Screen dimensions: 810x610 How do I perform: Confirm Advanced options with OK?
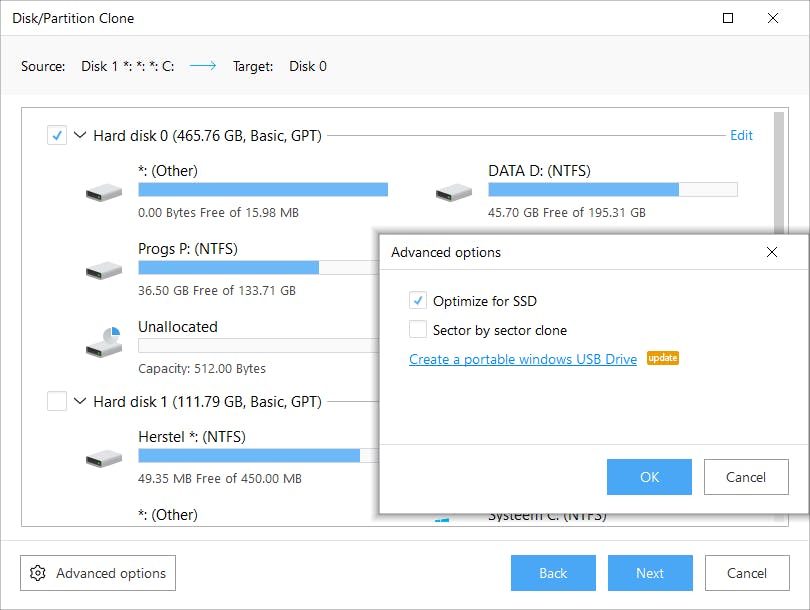[649, 477]
